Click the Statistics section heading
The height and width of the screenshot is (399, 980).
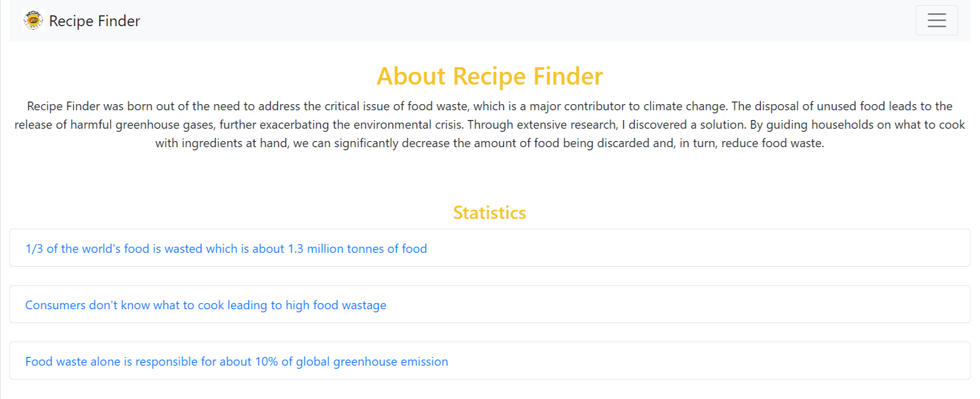[x=489, y=212]
